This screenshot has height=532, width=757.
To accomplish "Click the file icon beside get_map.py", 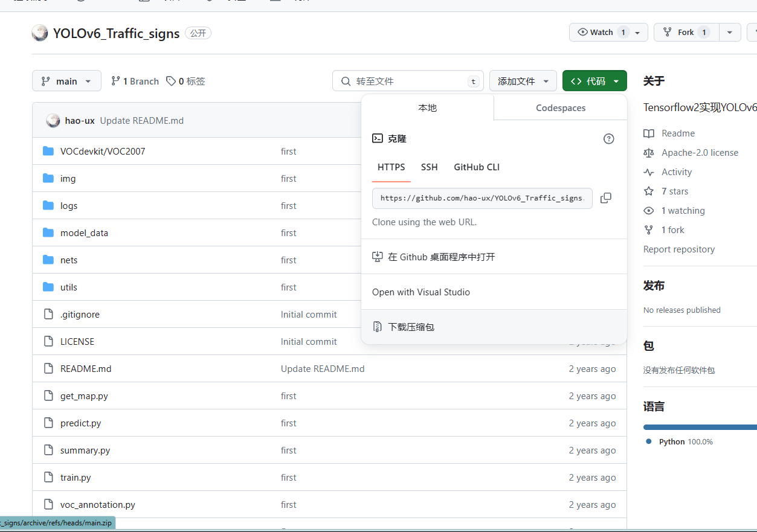I will tap(48, 396).
